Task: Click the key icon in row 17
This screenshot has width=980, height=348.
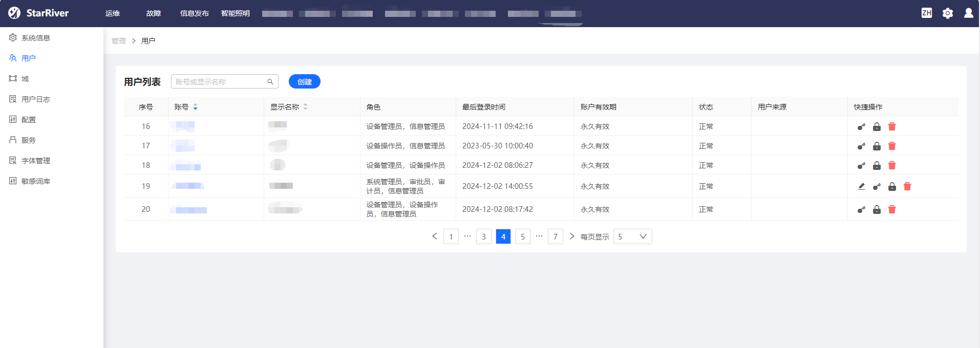Action: [861, 146]
